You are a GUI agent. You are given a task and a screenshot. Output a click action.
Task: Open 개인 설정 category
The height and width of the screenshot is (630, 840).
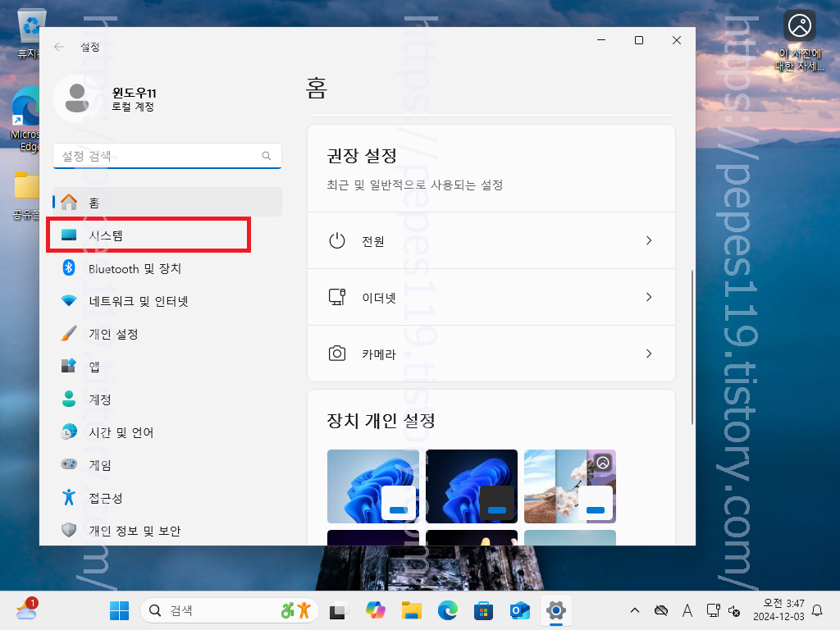click(x=167, y=334)
